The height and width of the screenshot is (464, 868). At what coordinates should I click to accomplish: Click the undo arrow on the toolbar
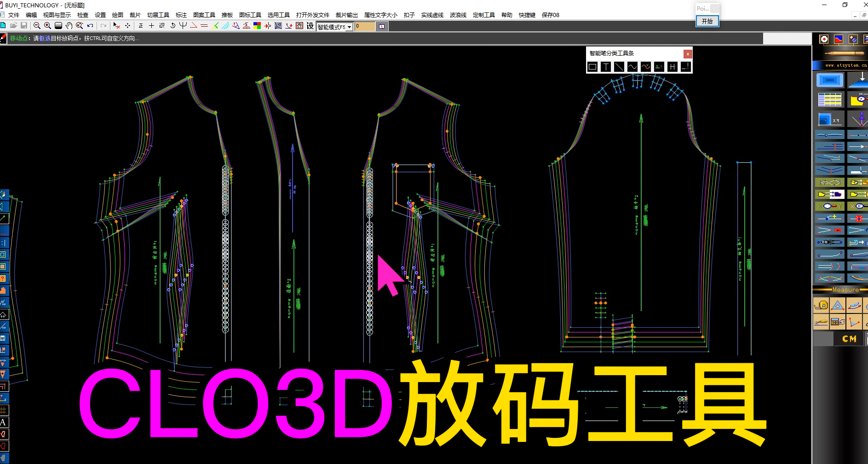pyautogui.click(x=90, y=26)
